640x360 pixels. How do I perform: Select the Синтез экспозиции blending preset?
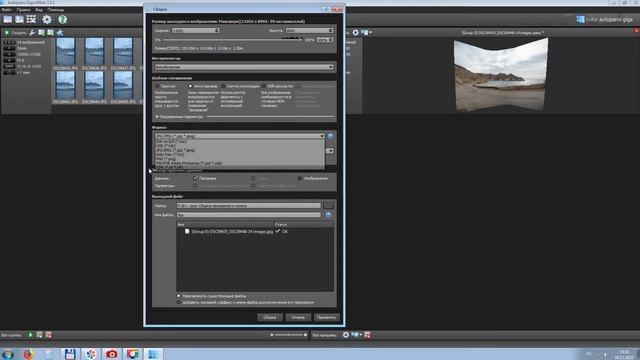pyautogui.click(x=223, y=86)
